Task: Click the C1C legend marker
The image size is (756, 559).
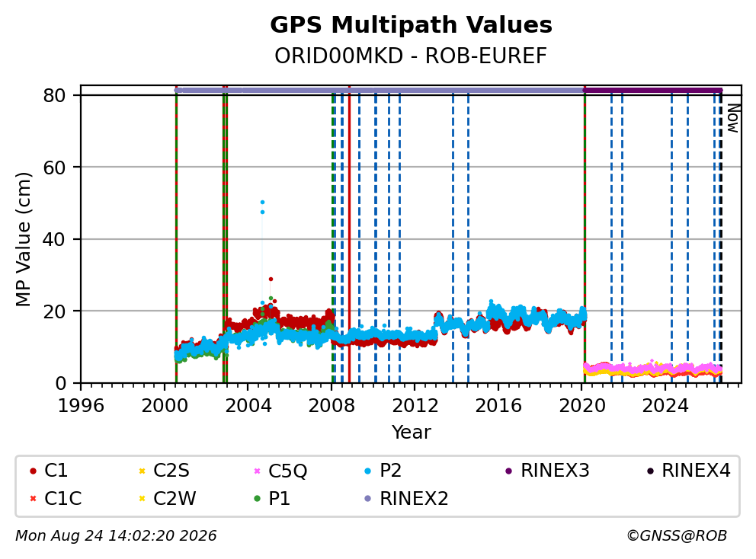Action: pyautogui.click(x=33, y=498)
